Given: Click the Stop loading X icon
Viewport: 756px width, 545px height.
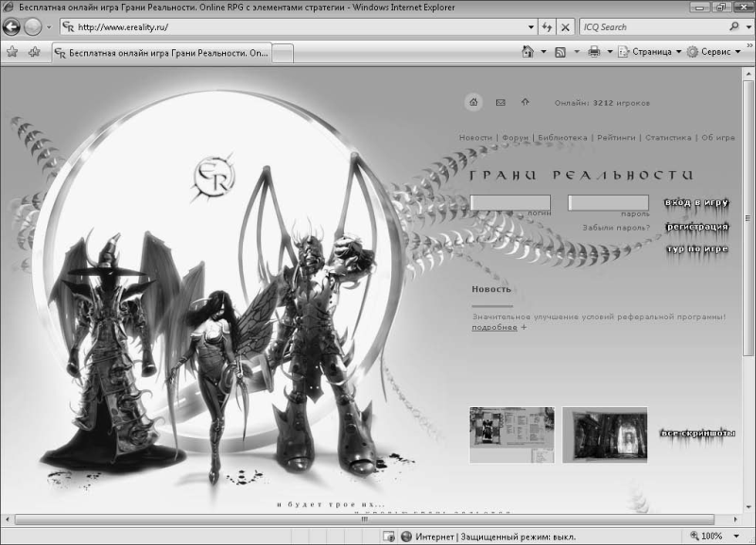Looking at the screenshot, I should [x=565, y=27].
